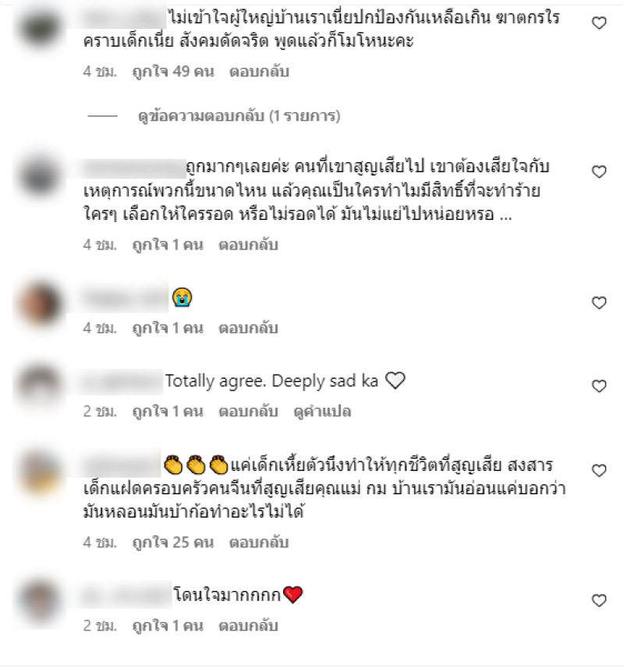
Task: Like the โดนใจมากกกก comment
Action: pos(599,600)
